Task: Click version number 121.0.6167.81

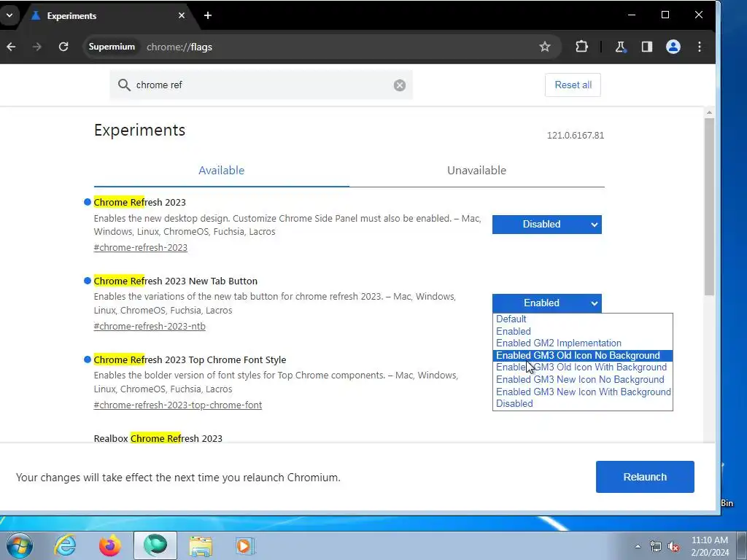Action: point(576,135)
